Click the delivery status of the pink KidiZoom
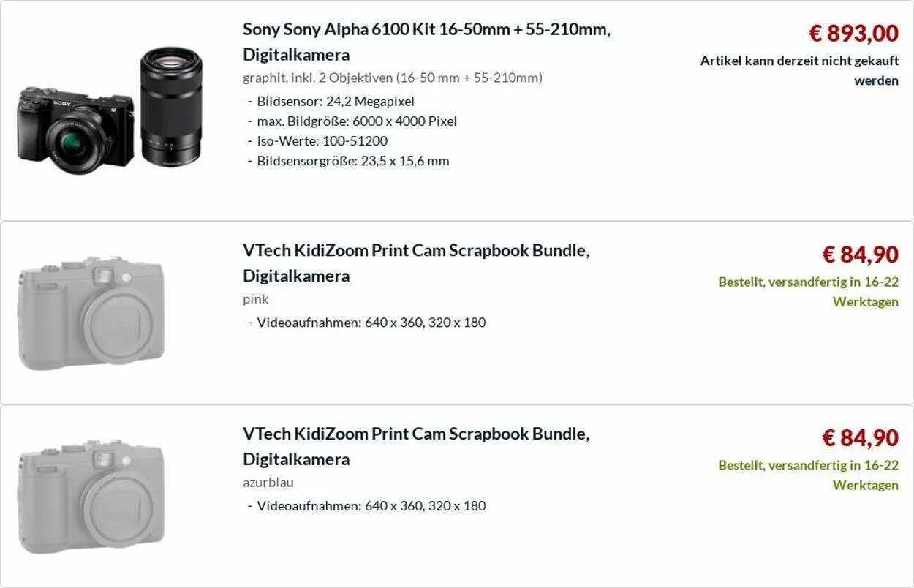 pyautogui.click(x=808, y=291)
